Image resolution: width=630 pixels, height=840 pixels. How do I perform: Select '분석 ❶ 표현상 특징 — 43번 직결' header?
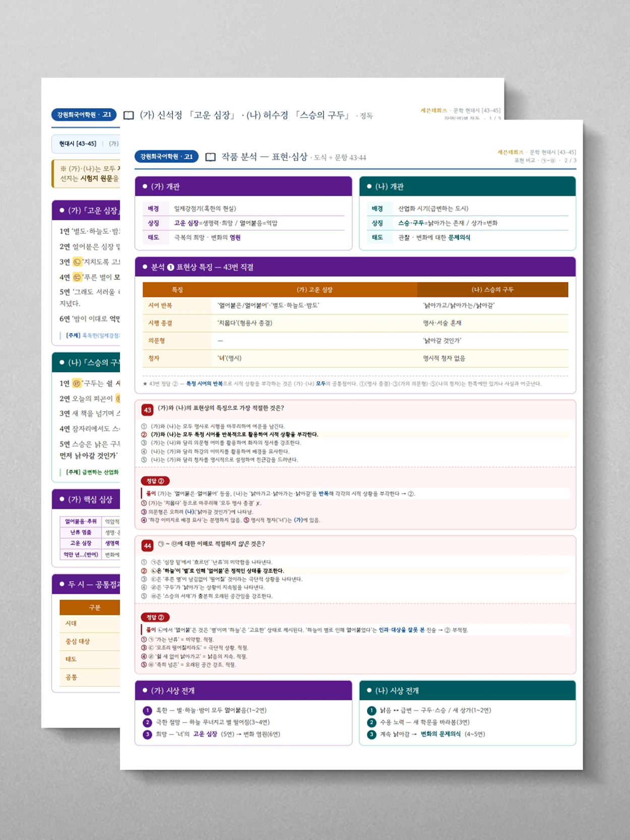coord(355,267)
